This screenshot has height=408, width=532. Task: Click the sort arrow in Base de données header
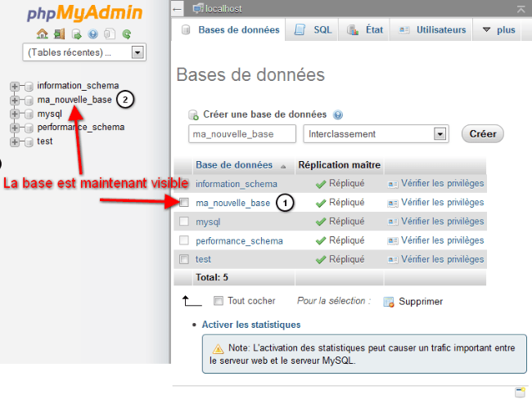283,166
